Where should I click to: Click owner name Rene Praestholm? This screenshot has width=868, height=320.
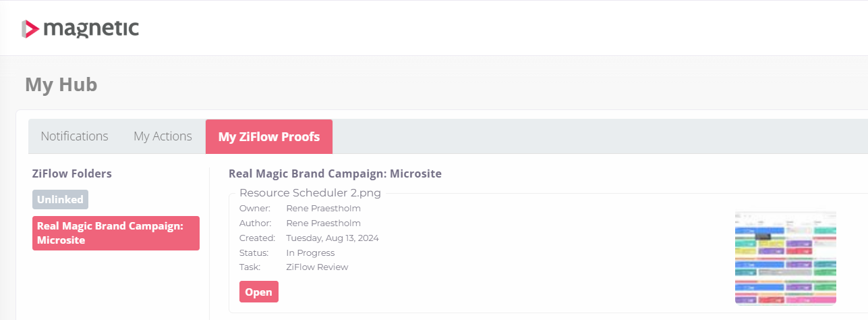coord(323,209)
